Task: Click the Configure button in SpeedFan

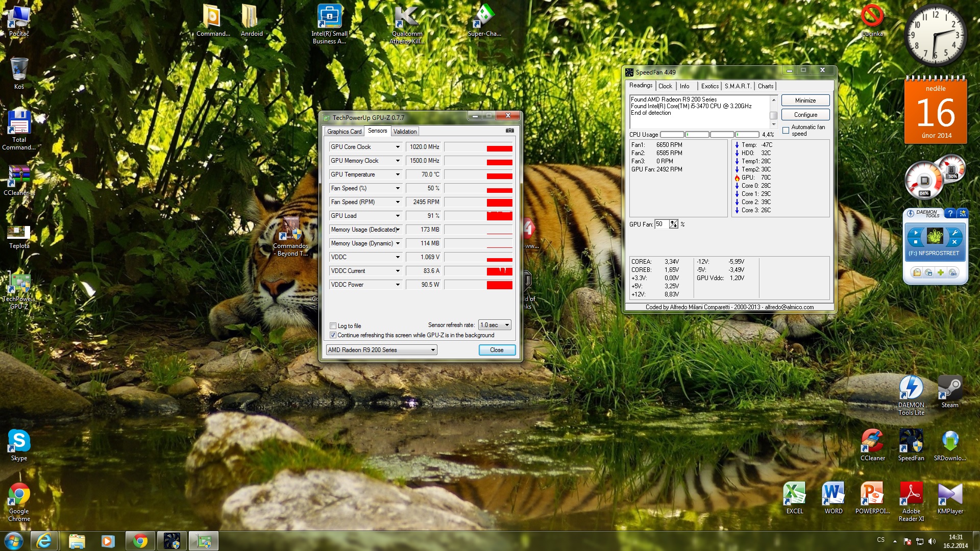Action: tap(805, 115)
